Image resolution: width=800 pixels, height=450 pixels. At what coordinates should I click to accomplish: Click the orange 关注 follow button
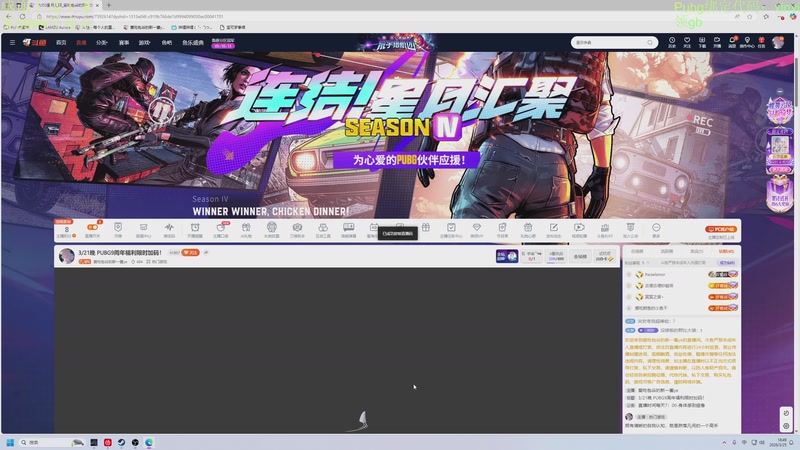click(x=190, y=253)
